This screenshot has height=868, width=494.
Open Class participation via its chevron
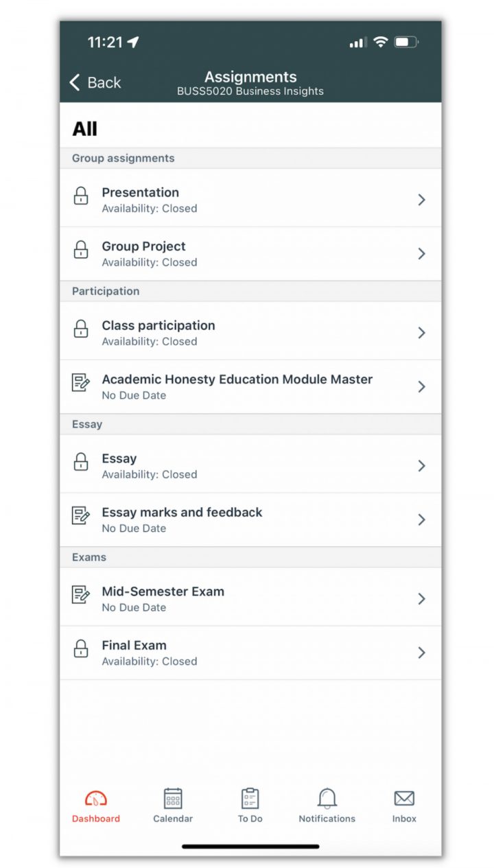[x=421, y=333]
